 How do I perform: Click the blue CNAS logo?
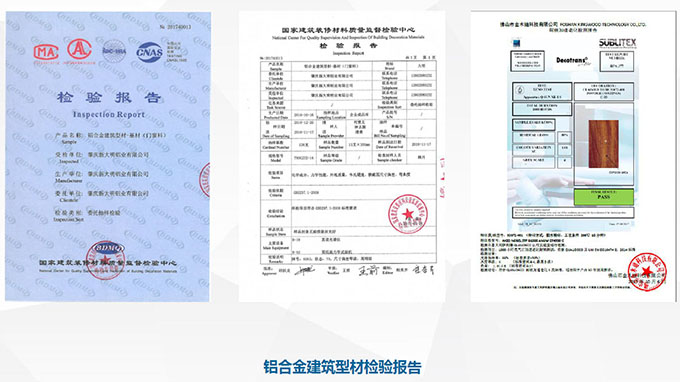tap(150, 52)
